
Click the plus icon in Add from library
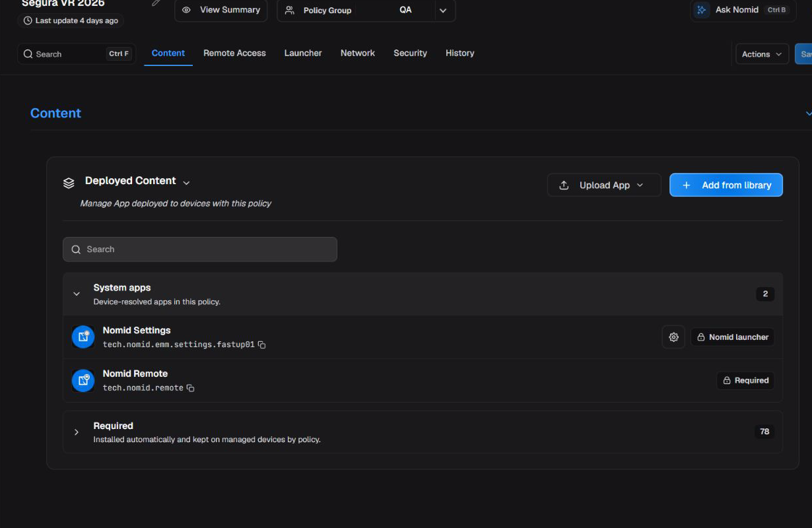pos(687,185)
